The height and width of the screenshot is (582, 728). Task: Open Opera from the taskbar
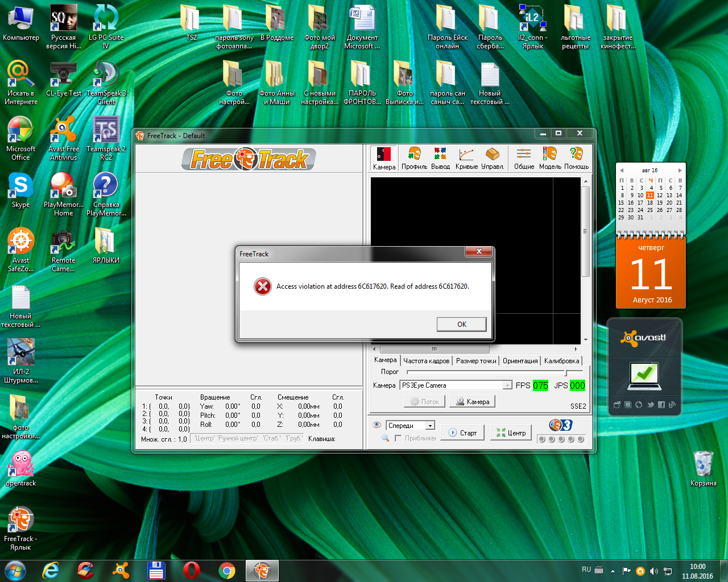click(x=192, y=570)
